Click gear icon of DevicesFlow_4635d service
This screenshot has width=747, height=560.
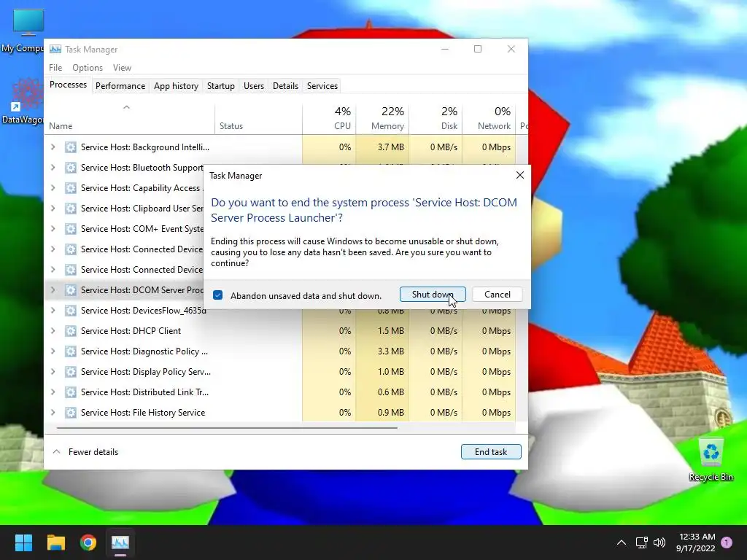pos(71,311)
